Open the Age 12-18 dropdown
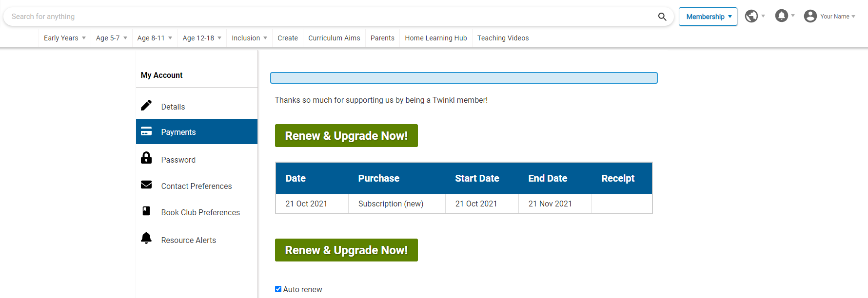868x298 pixels. tap(202, 38)
